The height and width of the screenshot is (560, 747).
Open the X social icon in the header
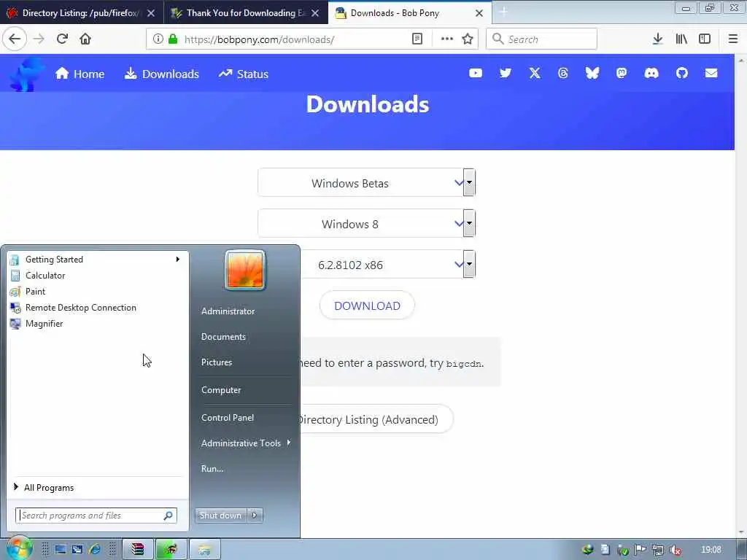(535, 73)
